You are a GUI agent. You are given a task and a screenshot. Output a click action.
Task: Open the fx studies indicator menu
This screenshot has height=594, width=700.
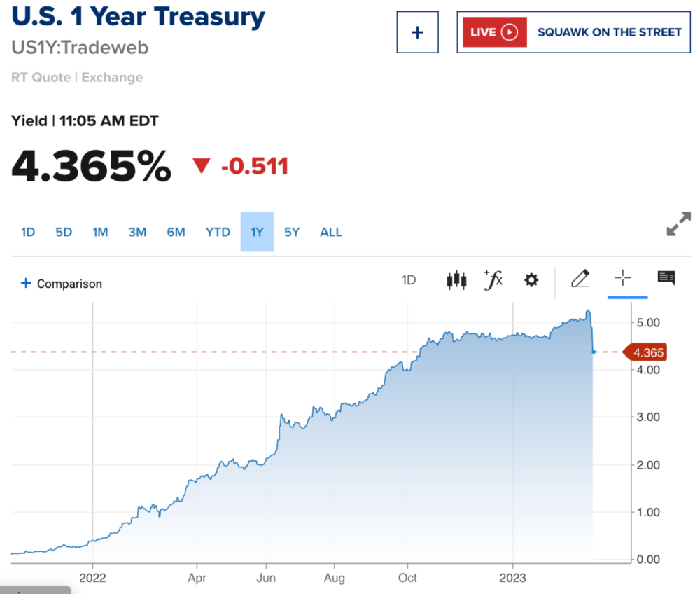click(493, 280)
